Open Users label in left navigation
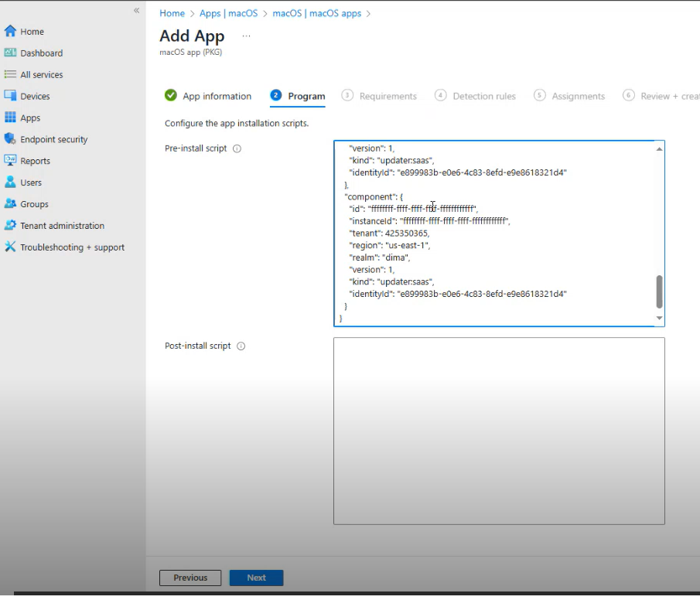Screen dimensions: 700x600 31,182
